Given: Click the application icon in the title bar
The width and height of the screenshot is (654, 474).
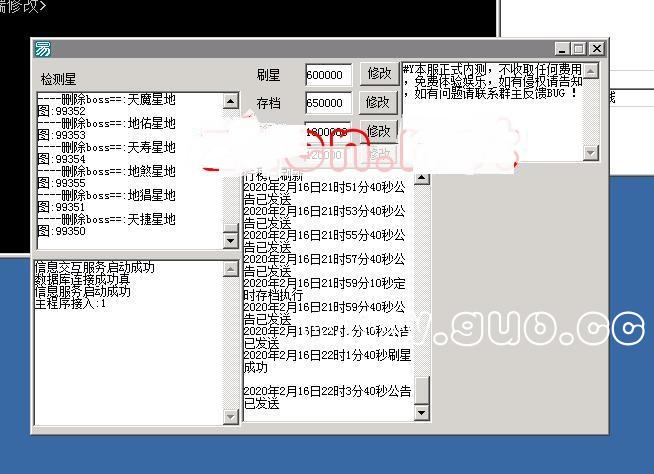Looking at the screenshot, I should (x=42, y=49).
